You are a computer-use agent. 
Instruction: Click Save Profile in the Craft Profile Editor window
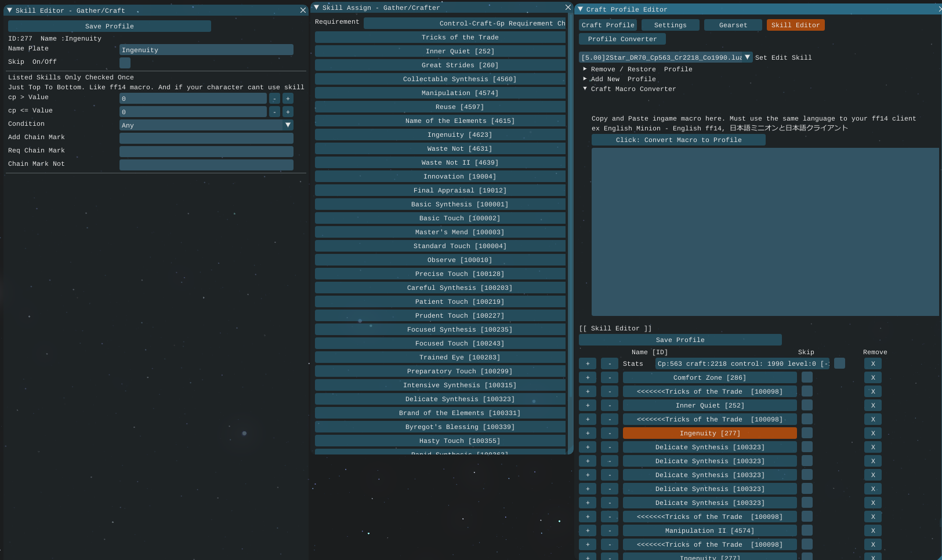click(680, 340)
